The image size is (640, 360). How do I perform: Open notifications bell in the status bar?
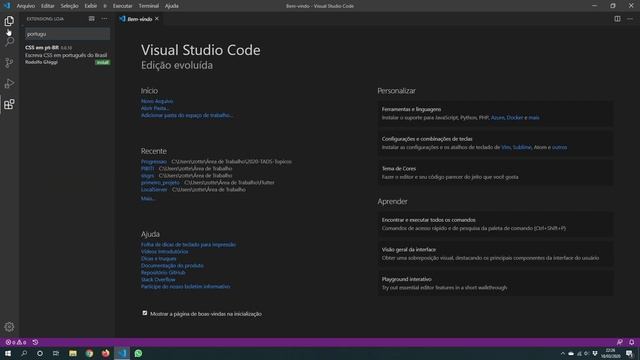(631, 342)
